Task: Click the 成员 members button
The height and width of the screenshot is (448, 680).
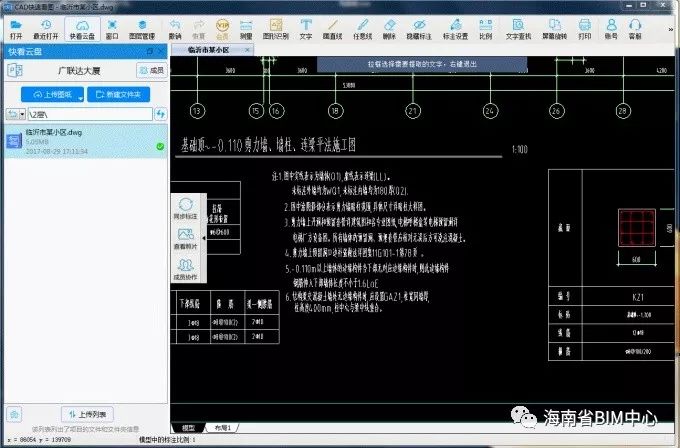Action: pos(152,70)
